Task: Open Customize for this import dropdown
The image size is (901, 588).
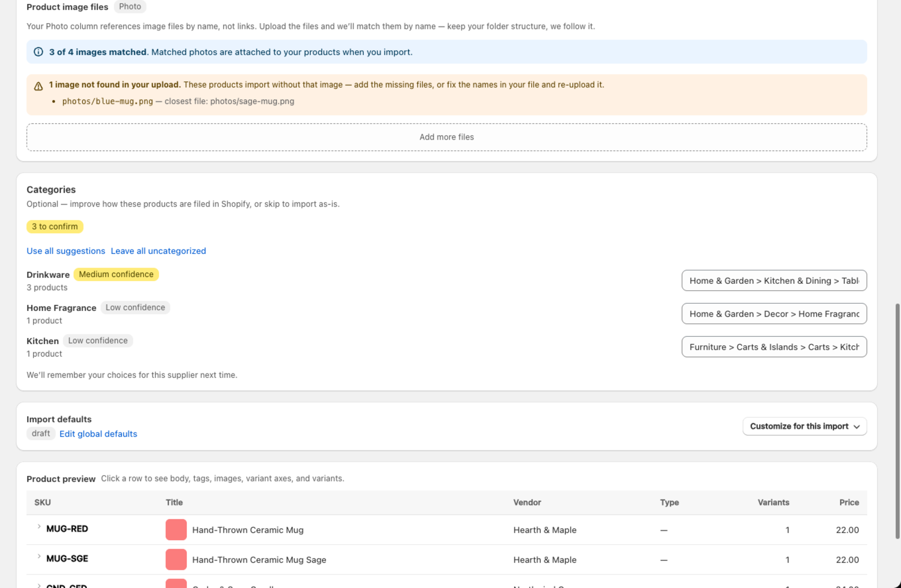Action: coord(805,426)
